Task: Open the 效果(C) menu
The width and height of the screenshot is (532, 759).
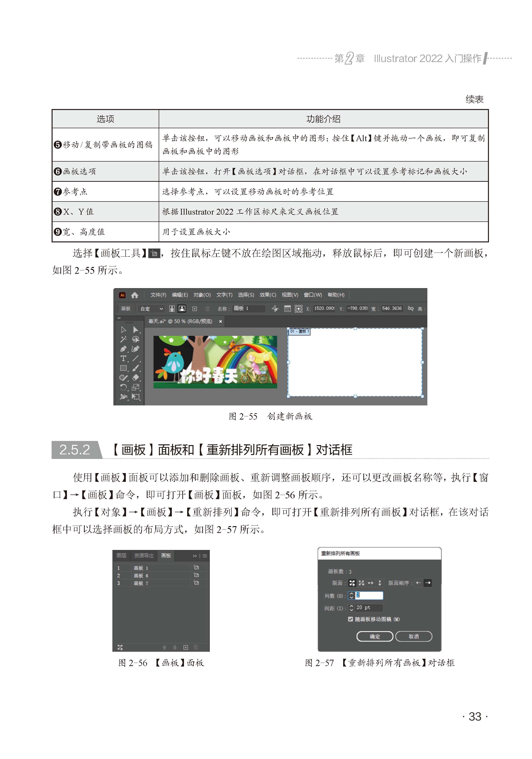Action: 268,295
